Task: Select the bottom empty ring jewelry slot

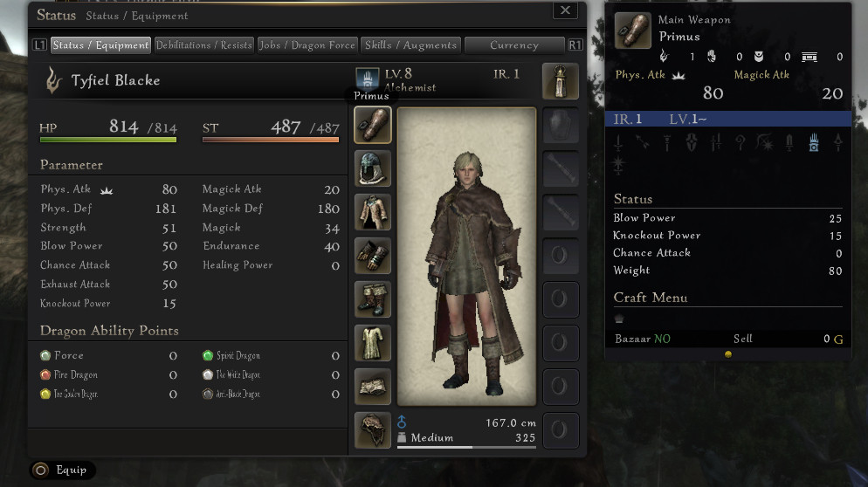Action: [561, 430]
